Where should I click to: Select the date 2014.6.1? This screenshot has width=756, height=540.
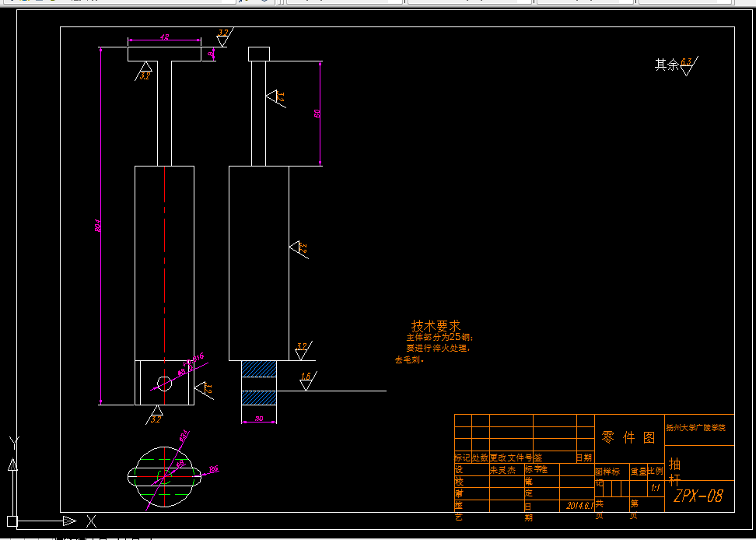pos(579,505)
